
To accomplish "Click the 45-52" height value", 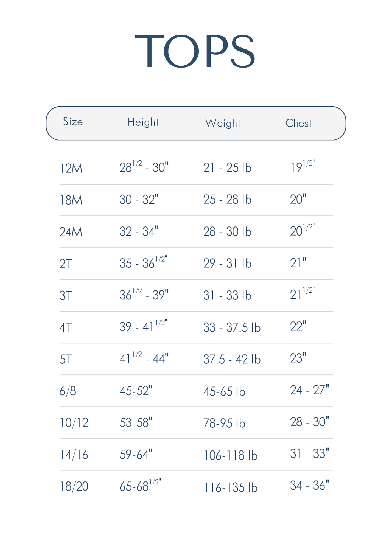I will [136, 391].
